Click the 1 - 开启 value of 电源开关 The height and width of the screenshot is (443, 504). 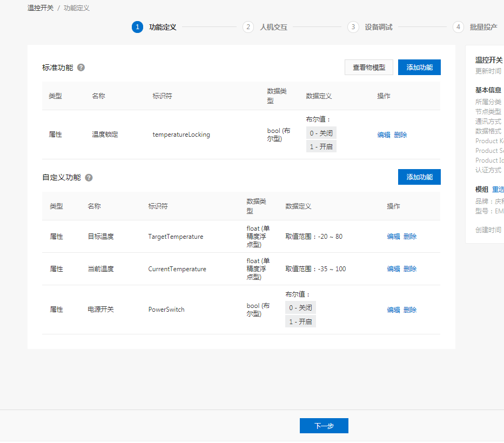click(300, 321)
